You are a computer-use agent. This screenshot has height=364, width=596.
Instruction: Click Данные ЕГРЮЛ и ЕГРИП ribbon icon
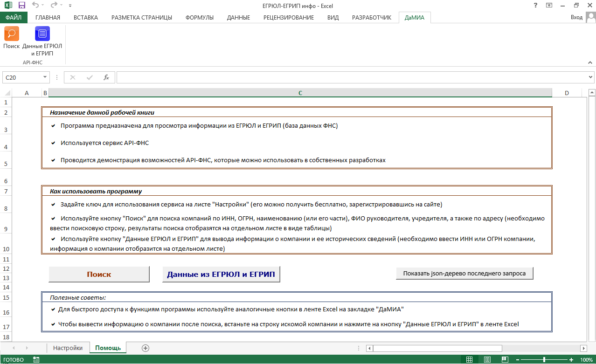coord(42,34)
